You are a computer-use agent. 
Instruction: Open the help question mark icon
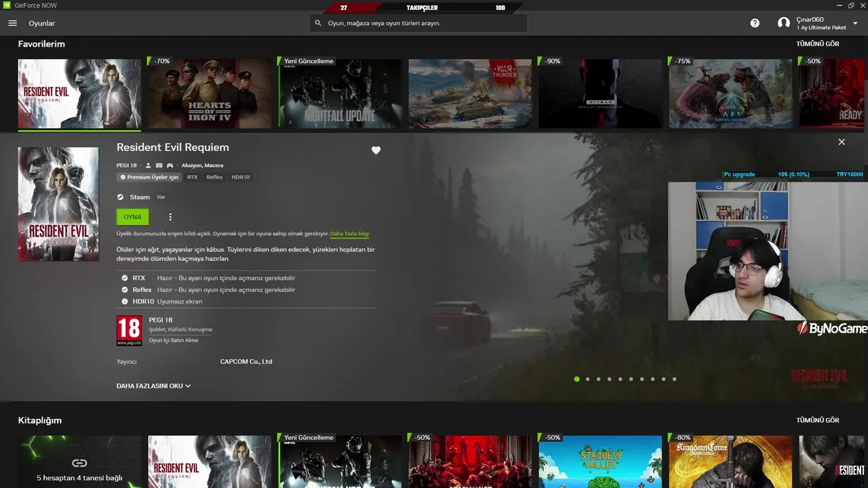click(755, 23)
